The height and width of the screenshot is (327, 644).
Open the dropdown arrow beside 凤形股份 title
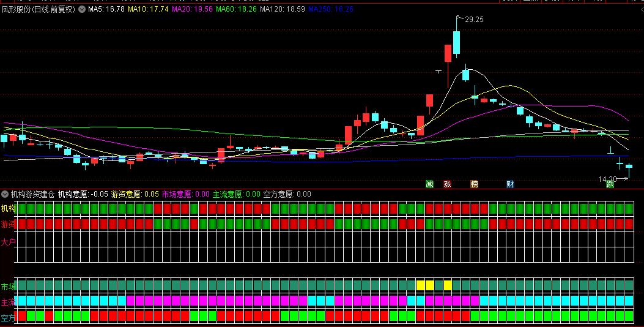pos(82,9)
